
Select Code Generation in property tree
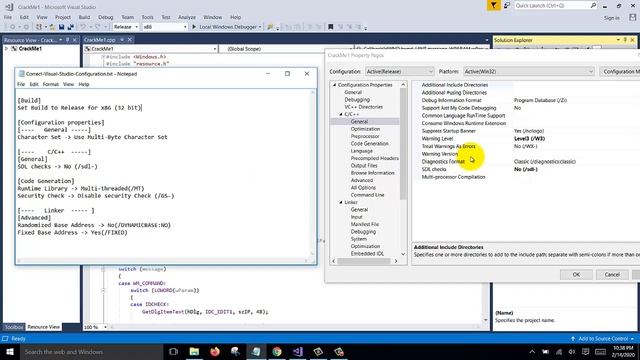[x=369, y=144]
